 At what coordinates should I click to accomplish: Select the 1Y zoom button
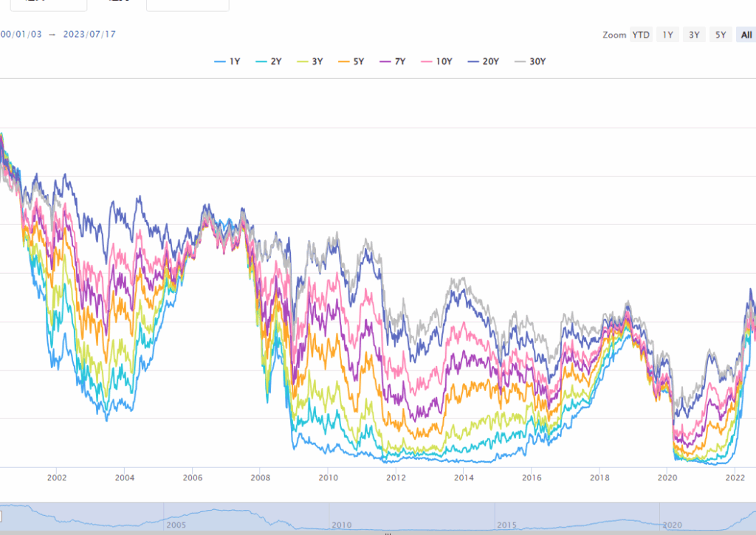click(667, 35)
